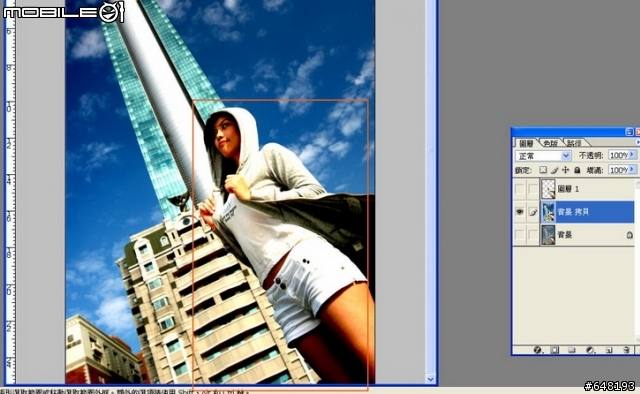
Task: Toggle link box for 圖層 1 layer
Action: pos(533,189)
